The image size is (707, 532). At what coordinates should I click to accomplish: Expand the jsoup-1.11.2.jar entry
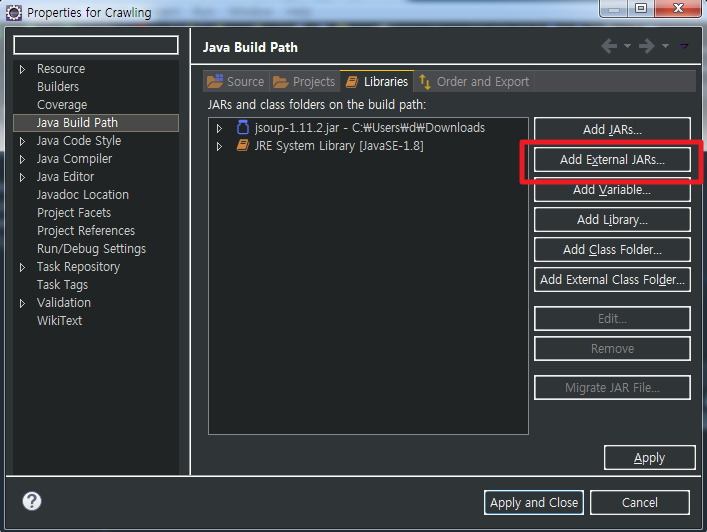click(219, 128)
